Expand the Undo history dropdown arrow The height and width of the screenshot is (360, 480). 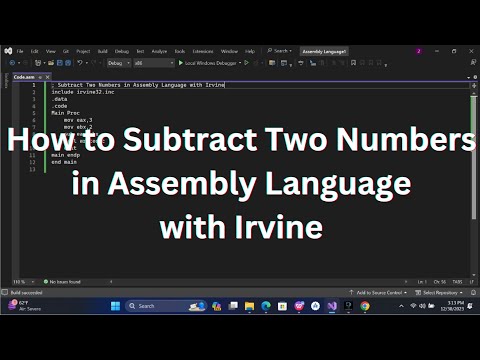[x=87, y=63]
